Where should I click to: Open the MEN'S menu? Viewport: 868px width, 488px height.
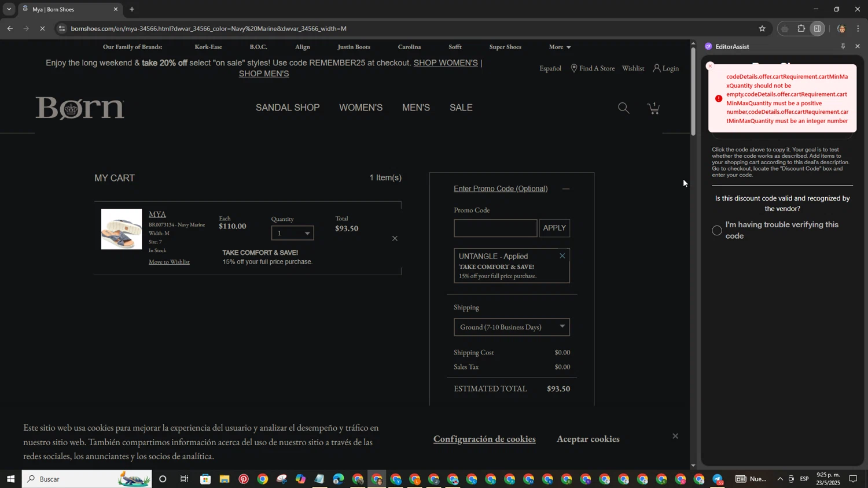(416, 108)
